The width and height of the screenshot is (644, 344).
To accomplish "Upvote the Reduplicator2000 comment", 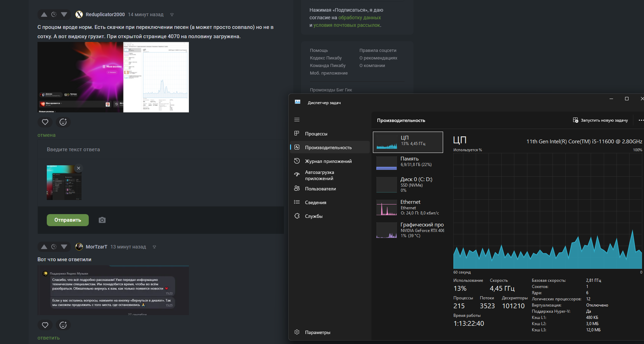I will (x=44, y=14).
